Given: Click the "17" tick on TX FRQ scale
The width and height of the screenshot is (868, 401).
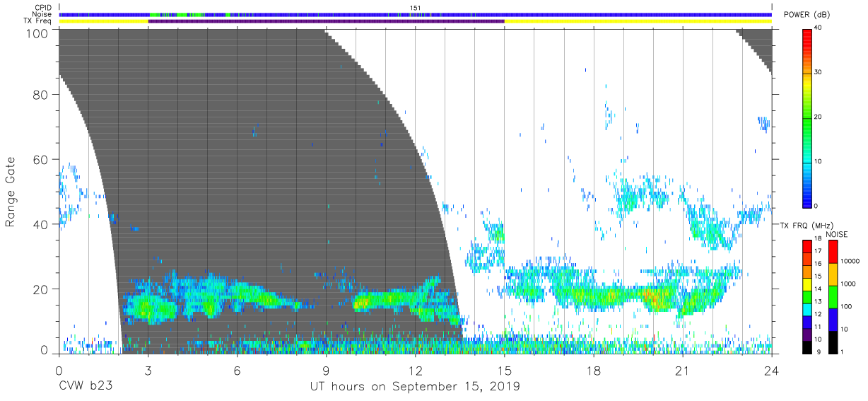Looking at the screenshot, I should pyautogui.click(x=819, y=252).
